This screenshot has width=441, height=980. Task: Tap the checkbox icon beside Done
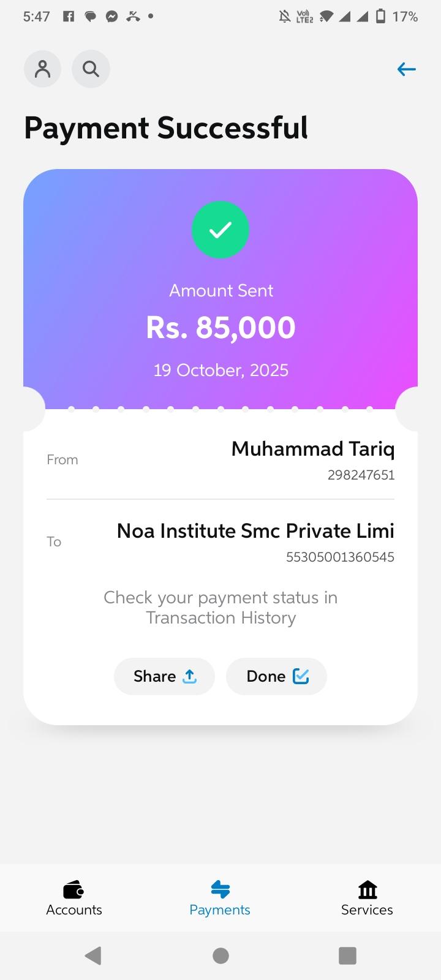(x=301, y=676)
